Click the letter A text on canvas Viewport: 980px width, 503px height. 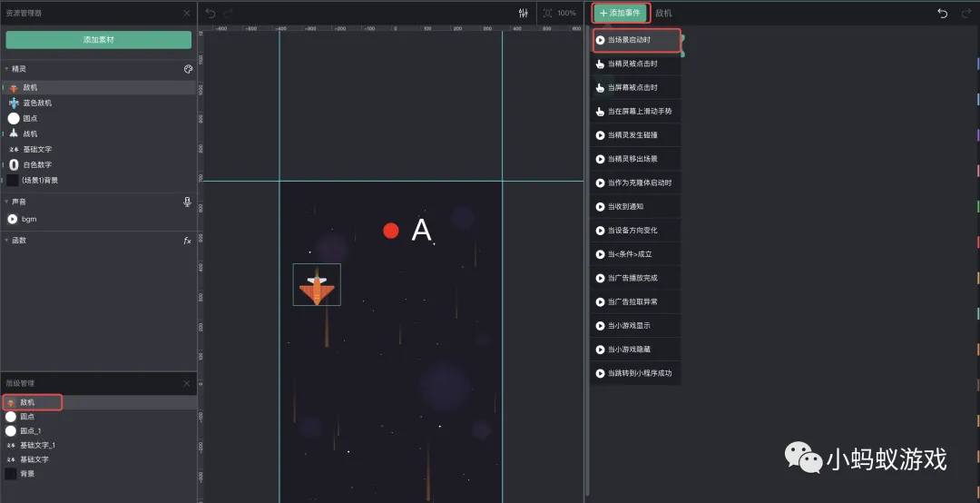422,231
